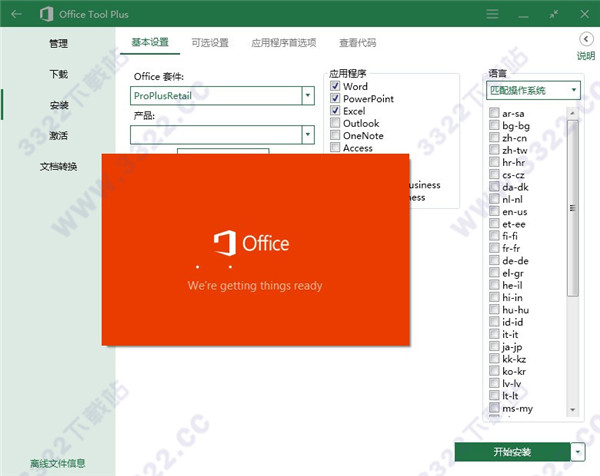Click the 说明 help label
600x476 pixels.
(586, 56)
